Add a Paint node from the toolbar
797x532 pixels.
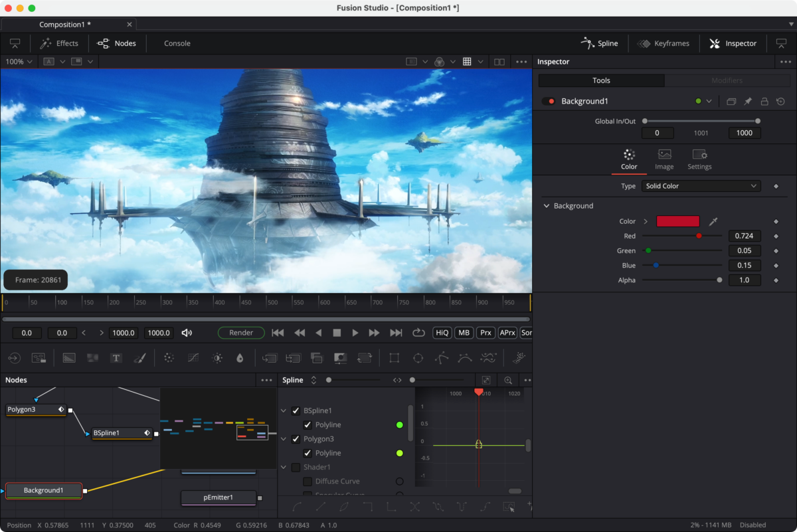139,358
